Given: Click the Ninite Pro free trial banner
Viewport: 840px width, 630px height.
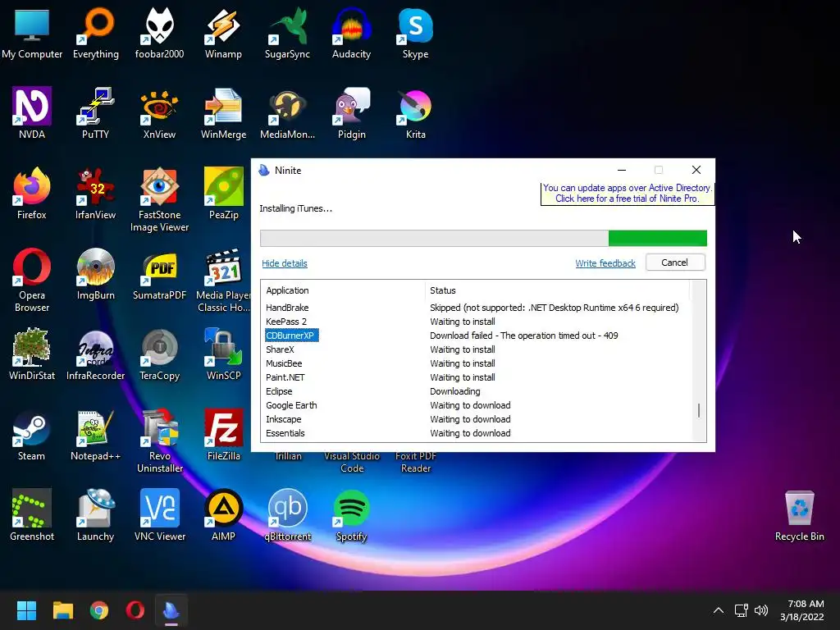Looking at the screenshot, I should coord(628,194).
